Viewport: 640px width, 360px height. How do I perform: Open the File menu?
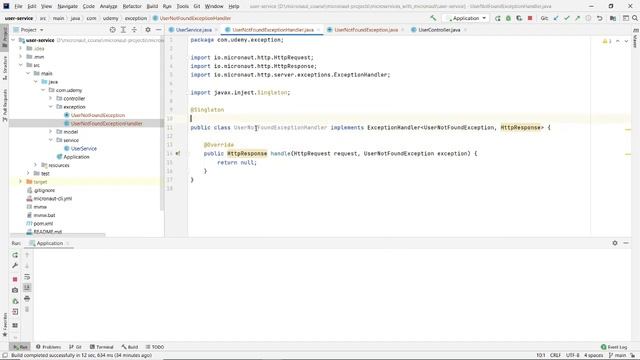[18, 7]
